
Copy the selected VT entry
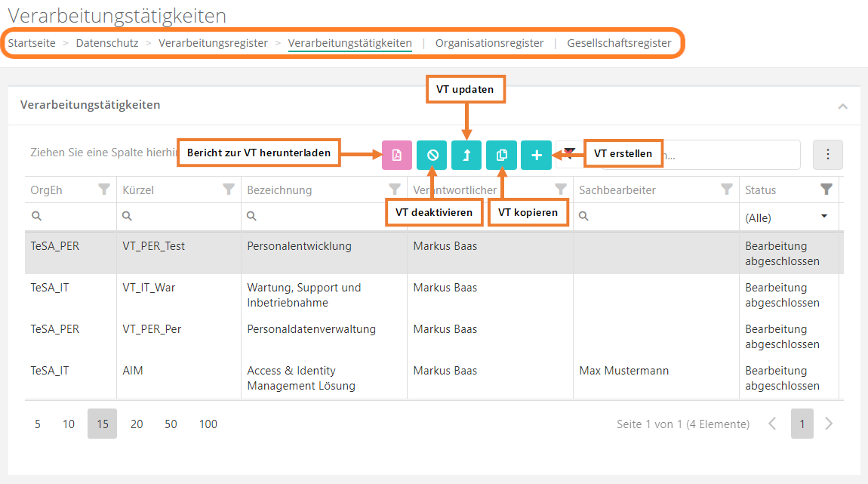tap(501, 155)
